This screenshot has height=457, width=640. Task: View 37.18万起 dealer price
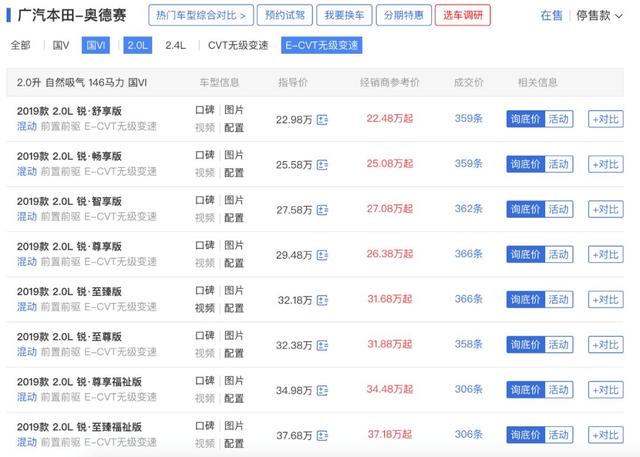click(390, 435)
